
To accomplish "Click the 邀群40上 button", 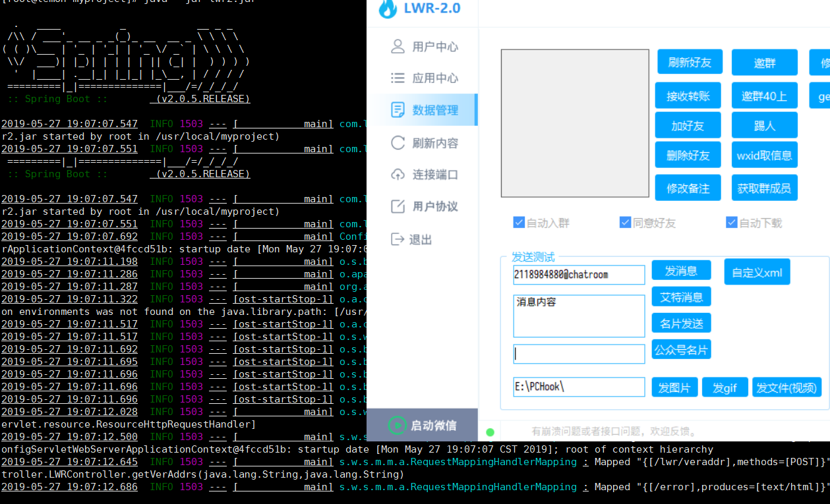I will 765,96.
